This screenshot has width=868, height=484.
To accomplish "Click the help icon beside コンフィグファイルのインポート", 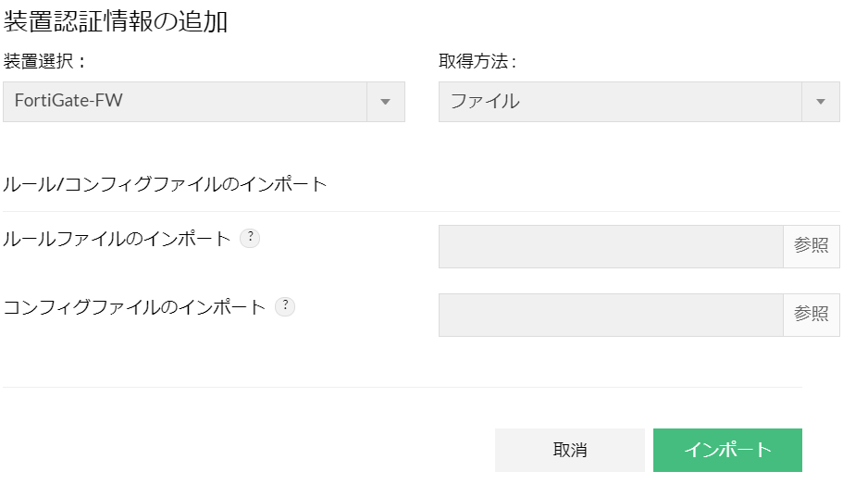I will pos(285,306).
